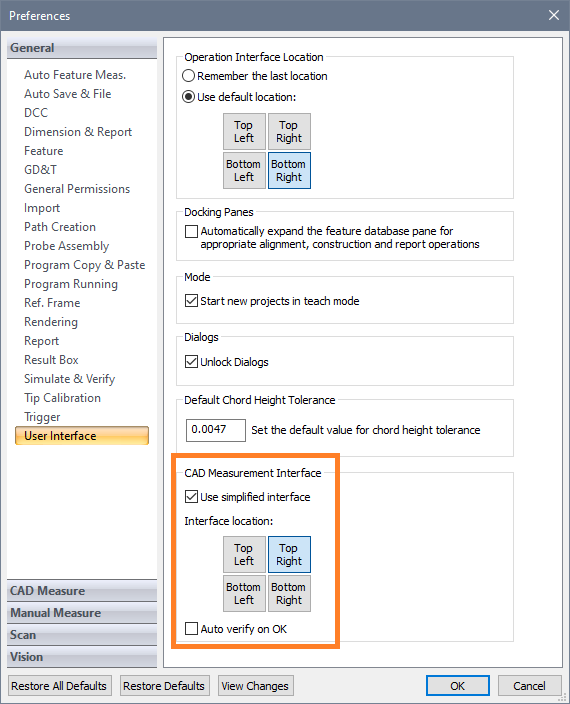The image size is (570, 704).
Task: Expand the Scan preferences section
Action: [82, 635]
